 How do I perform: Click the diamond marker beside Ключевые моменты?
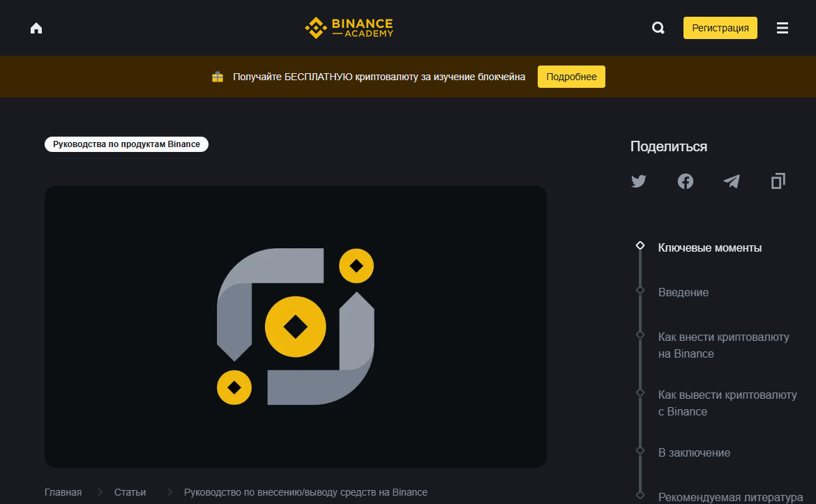pos(640,245)
